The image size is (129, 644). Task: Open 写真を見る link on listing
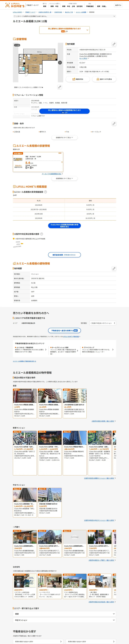pos(18,166)
